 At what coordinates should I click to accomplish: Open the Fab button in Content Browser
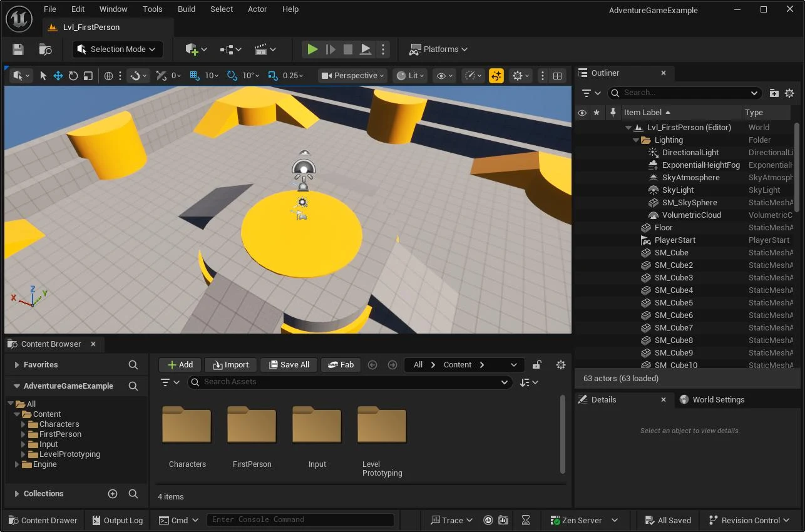pos(341,365)
